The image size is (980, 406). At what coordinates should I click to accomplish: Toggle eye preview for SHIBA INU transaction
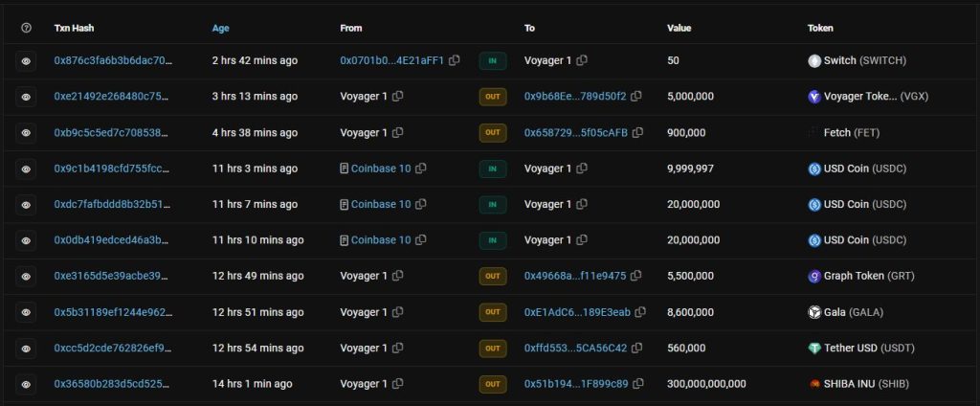point(27,384)
